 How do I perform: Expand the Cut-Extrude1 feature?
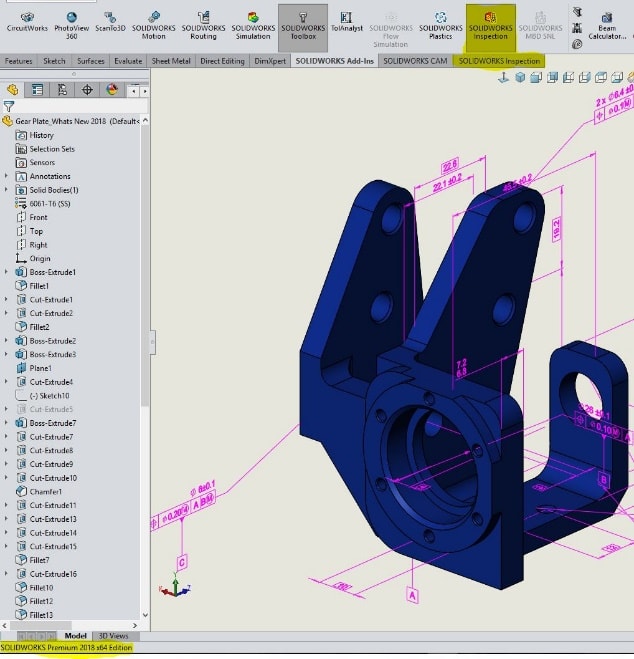[6, 300]
